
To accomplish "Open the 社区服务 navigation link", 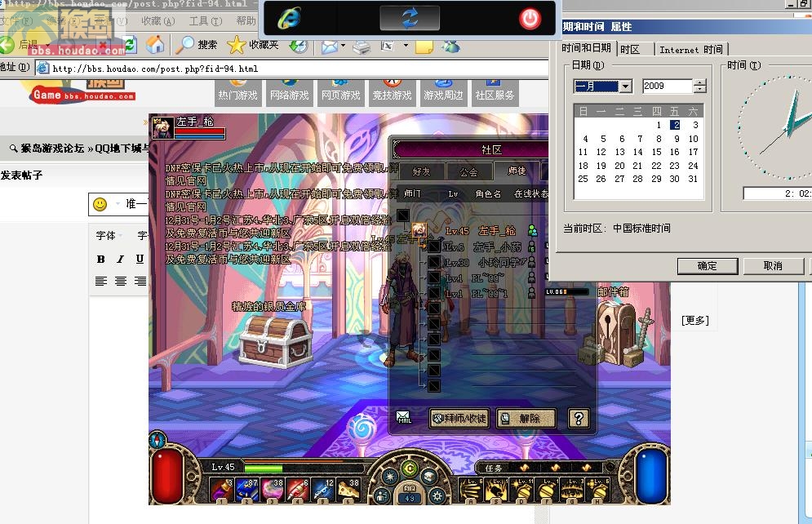I will (495, 94).
